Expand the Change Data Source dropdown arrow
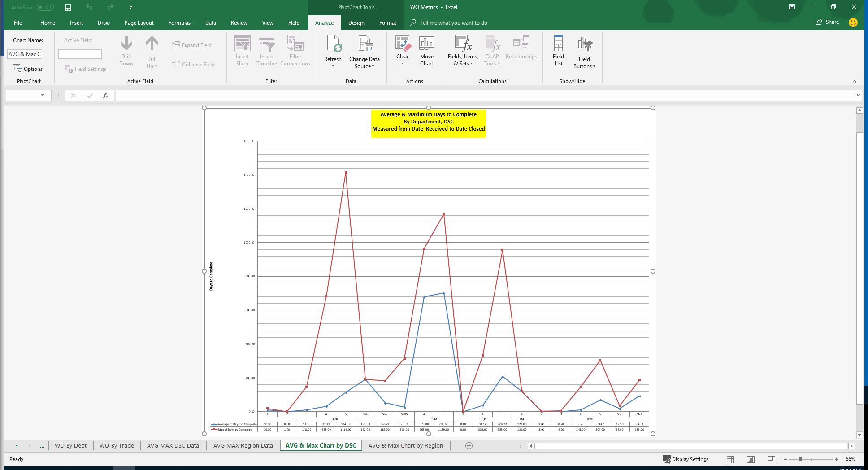 click(373, 66)
